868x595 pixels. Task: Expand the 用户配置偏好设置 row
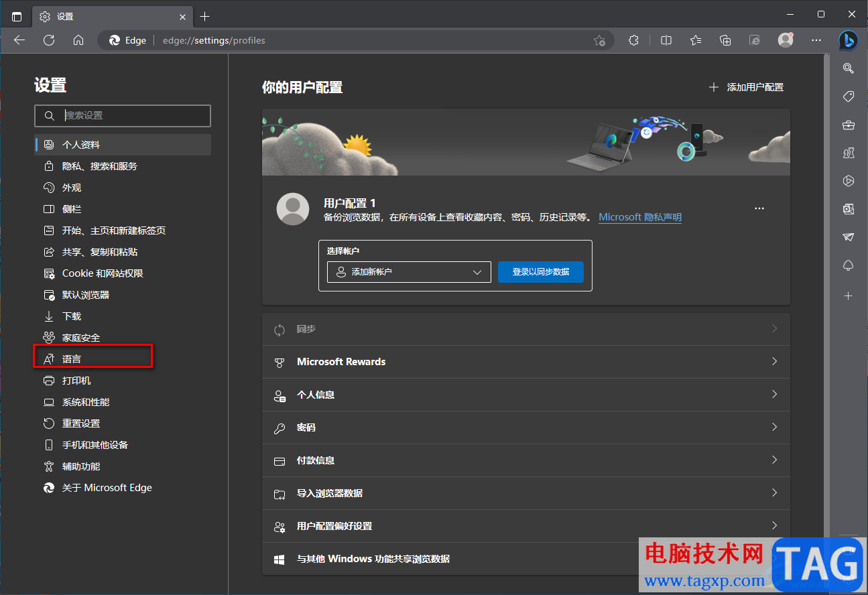tap(526, 526)
